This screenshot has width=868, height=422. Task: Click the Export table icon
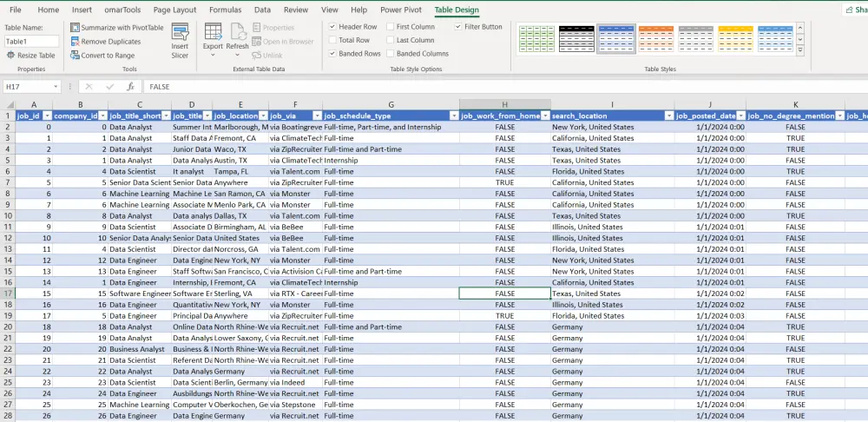point(213,31)
